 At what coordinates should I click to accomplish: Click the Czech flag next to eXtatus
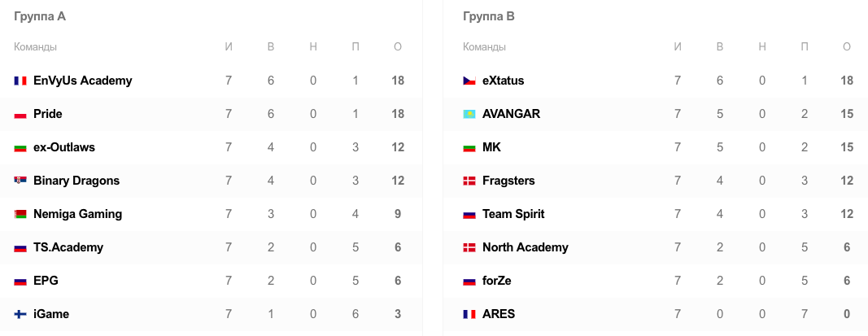(469, 81)
